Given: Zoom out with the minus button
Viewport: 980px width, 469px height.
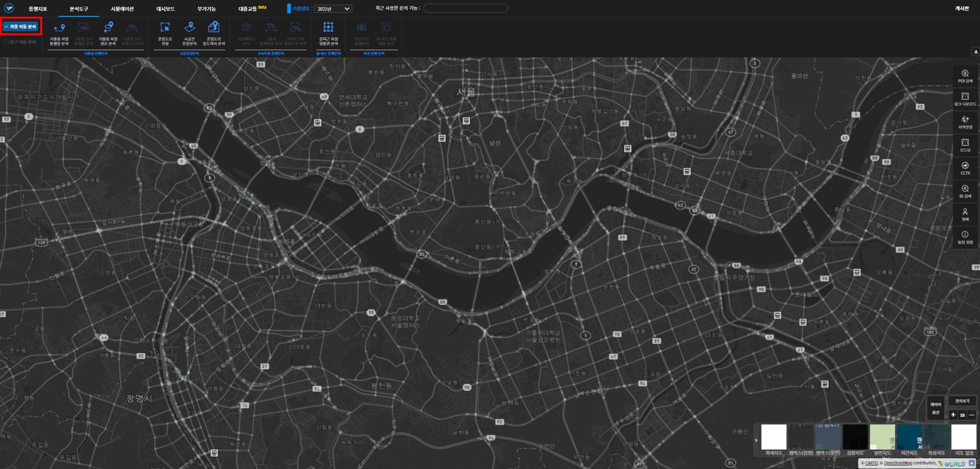Looking at the screenshot, I should [972, 415].
